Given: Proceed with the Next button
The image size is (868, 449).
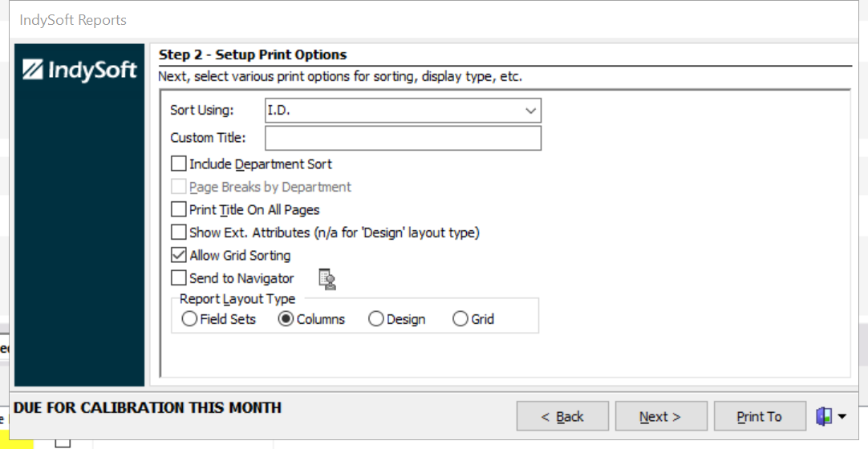Looking at the screenshot, I should [660, 417].
